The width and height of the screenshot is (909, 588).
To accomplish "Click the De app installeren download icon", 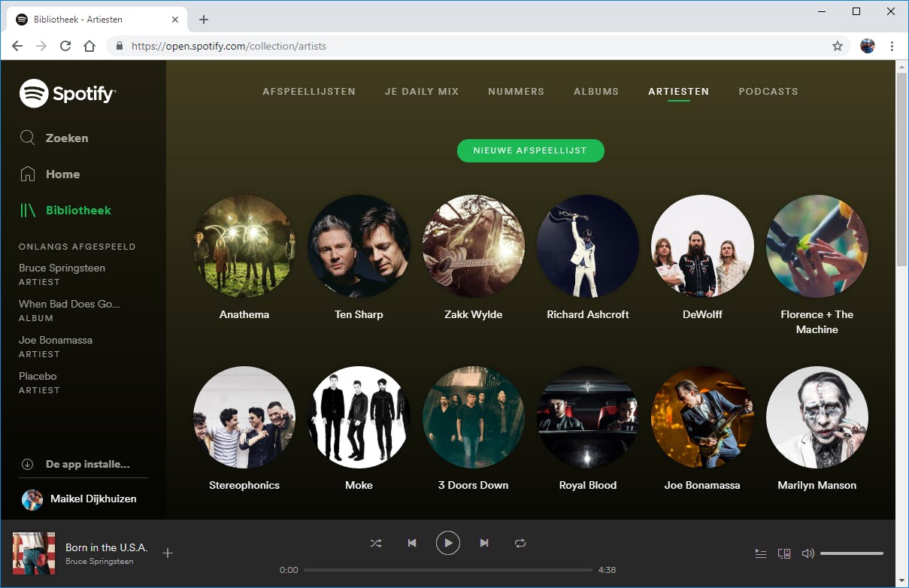I will [28, 464].
